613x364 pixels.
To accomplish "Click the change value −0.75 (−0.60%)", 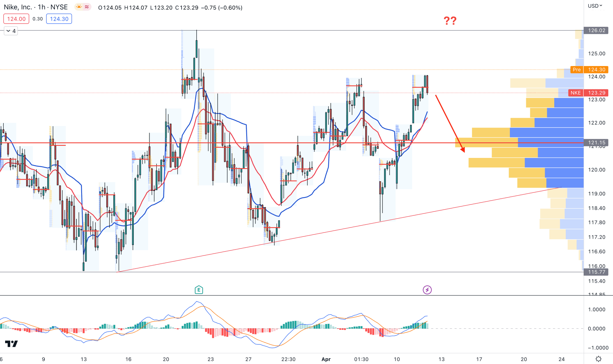I will (x=222, y=8).
